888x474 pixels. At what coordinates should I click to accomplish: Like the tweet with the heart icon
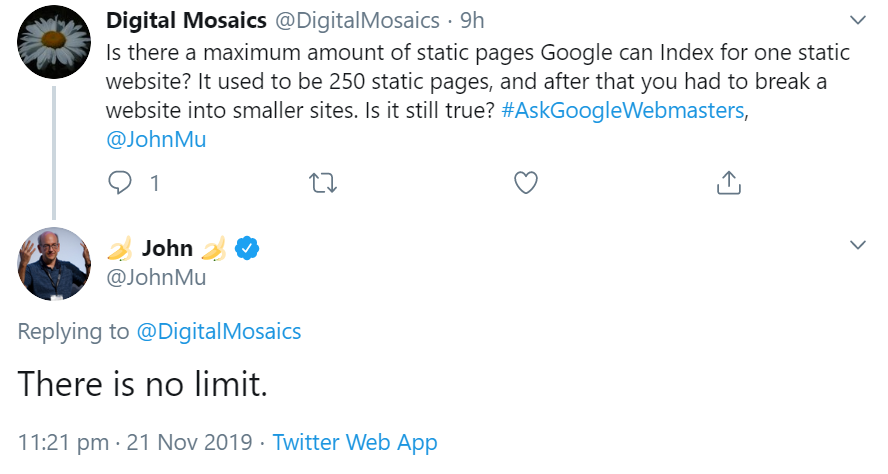click(526, 183)
